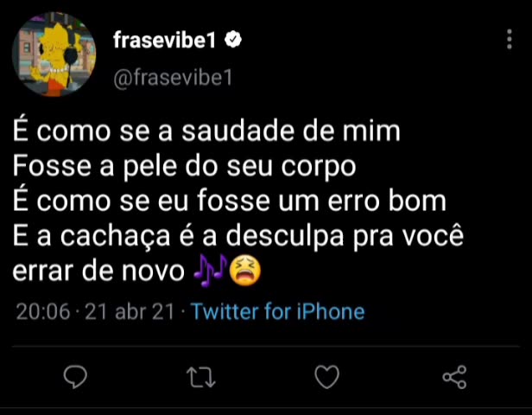Open the share options icon
532x415 pixels.
pos(454,377)
